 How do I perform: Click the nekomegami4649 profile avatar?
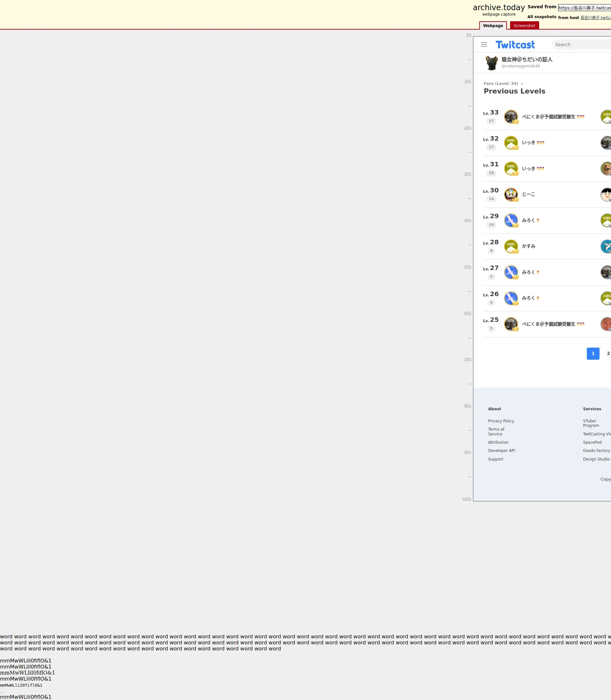point(491,63)
